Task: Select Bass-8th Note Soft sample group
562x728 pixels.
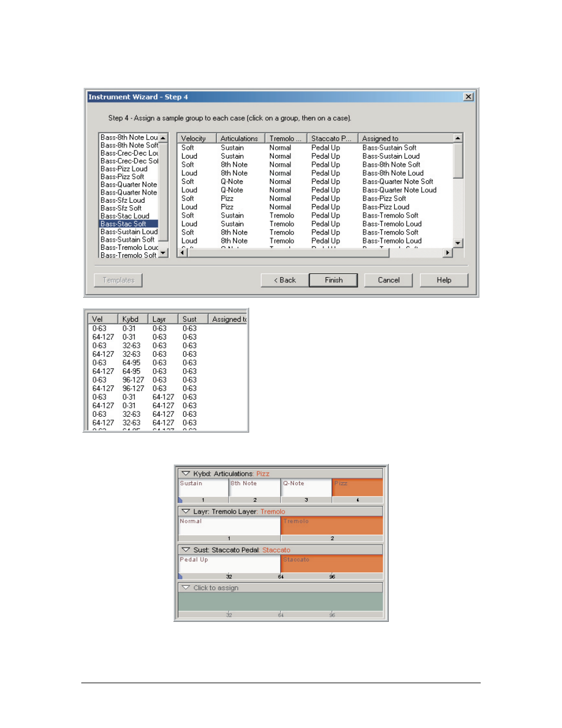Action: tap(129, 145)
